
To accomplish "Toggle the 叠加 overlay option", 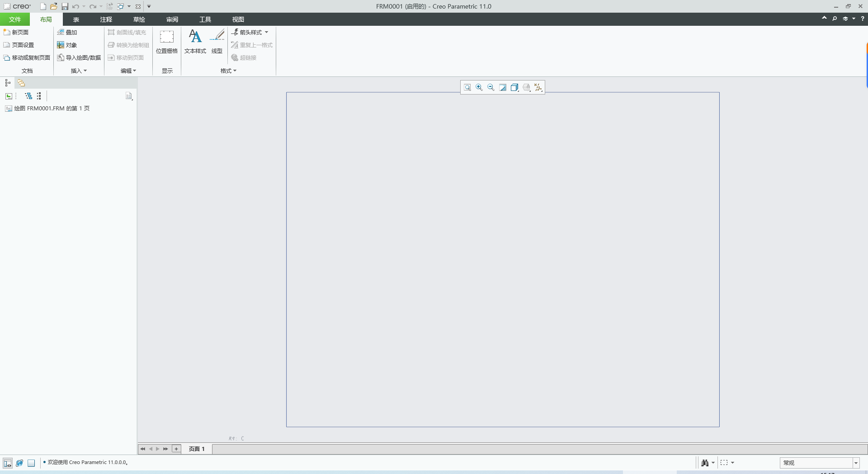I will click(x=68, y=32).
